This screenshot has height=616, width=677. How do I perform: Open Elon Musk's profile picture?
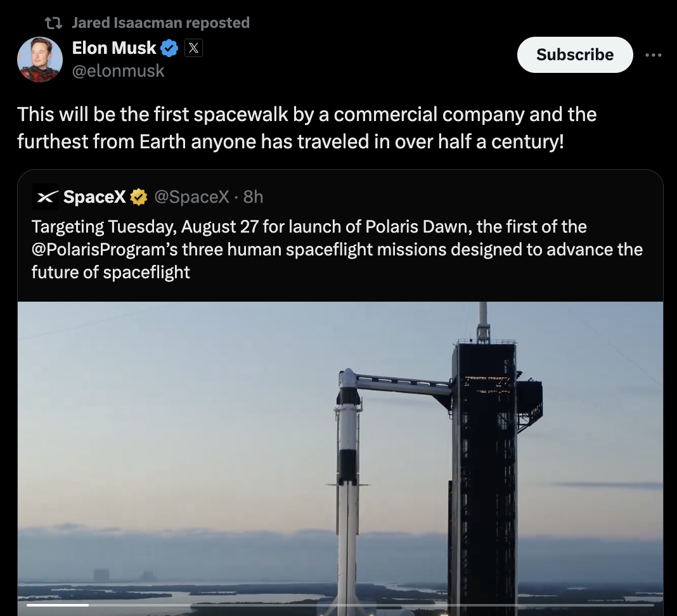[x=40, y=60]
